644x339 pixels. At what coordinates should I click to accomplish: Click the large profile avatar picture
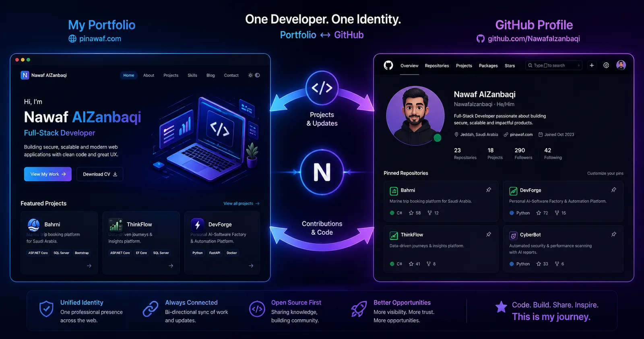(415, 116)
